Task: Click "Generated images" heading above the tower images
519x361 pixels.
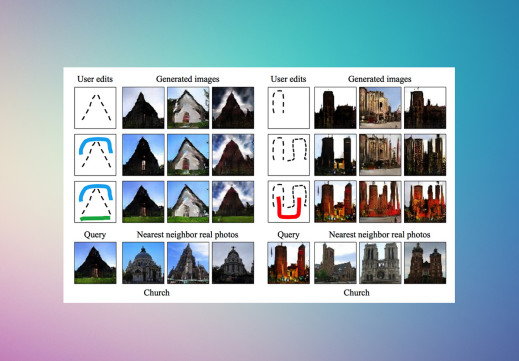Action: (x=380, y=79)
